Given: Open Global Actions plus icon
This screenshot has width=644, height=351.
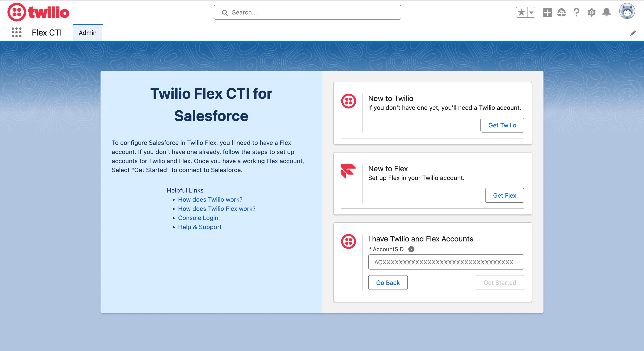Looking at the screenshot, I should [x=547, y=12].
